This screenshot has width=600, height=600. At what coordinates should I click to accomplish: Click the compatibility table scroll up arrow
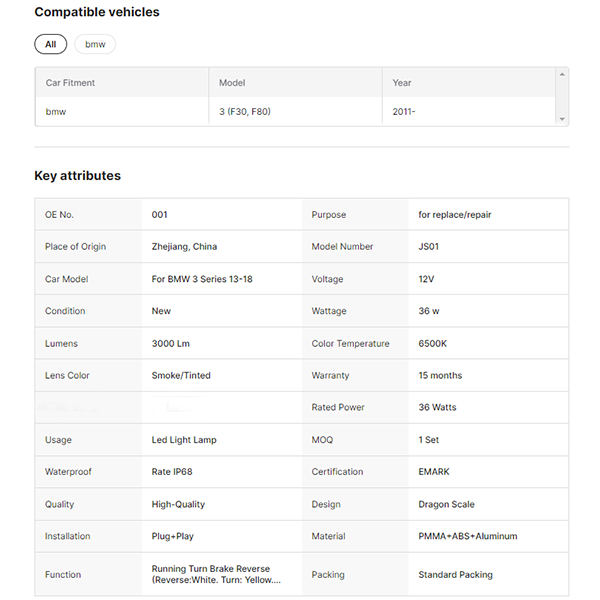point(563,74)
